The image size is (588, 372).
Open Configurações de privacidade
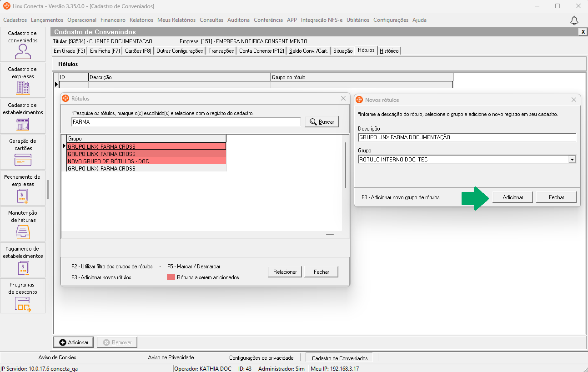(x=261, y=358)
